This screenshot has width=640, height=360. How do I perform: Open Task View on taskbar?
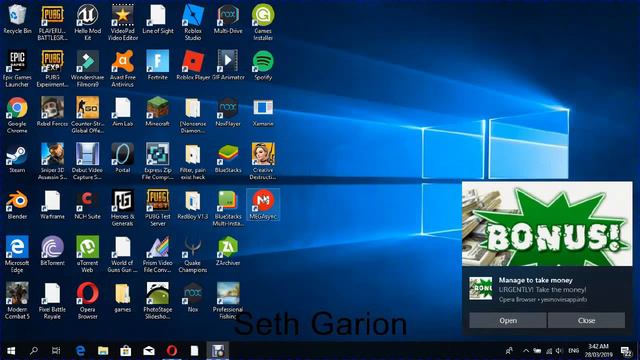56,351
